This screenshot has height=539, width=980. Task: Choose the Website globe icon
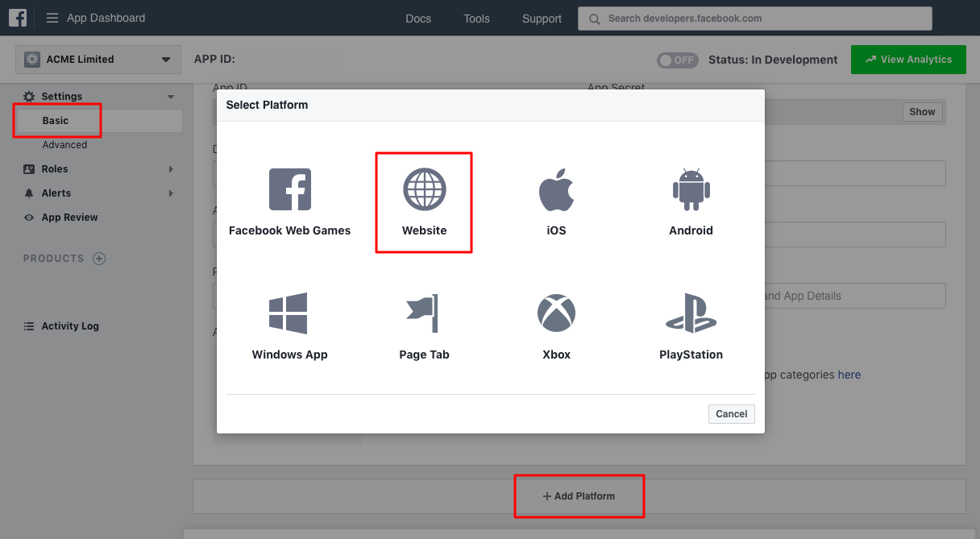425,189
